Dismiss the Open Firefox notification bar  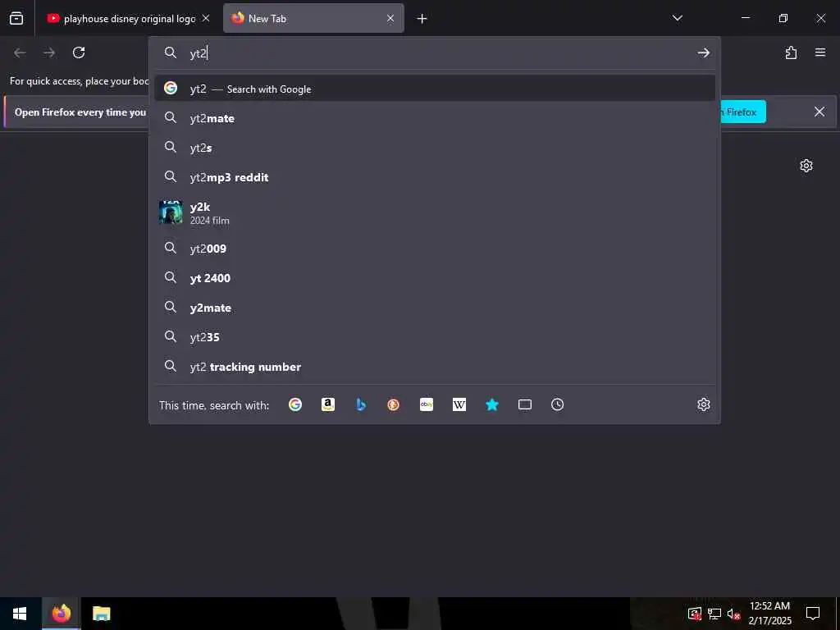pyautogui.click(x=819, y=112)
